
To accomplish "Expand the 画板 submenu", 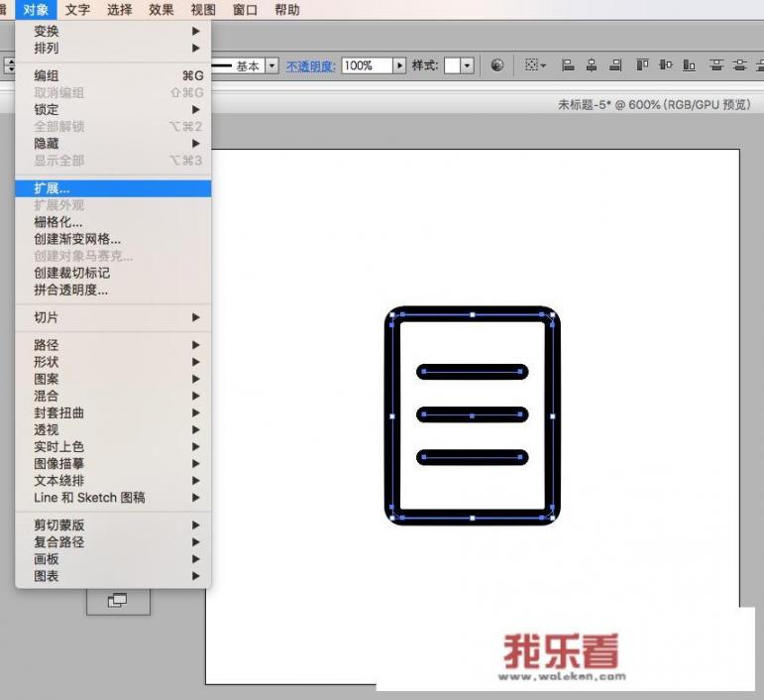I will pyautogui.click(x=113, y=559).
